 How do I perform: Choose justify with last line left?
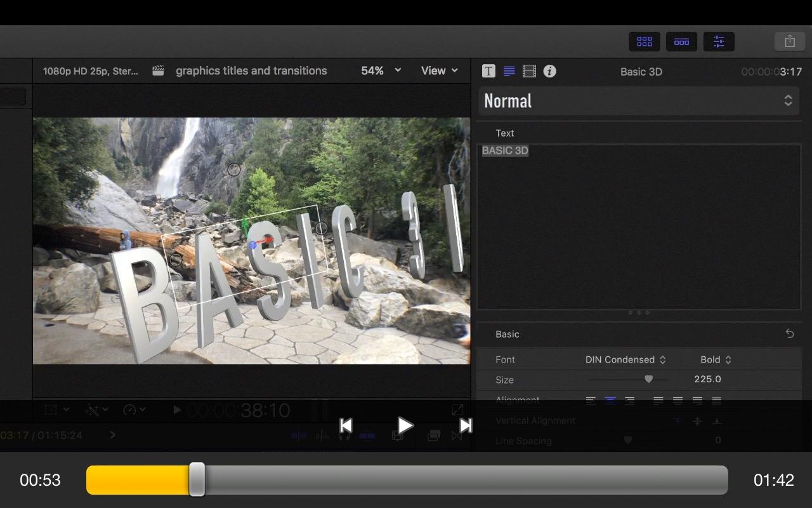[x=658, y=400]
